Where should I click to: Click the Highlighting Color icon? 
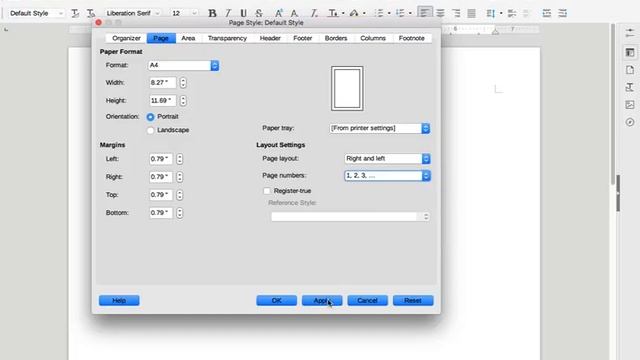click(x=354, y=13)
